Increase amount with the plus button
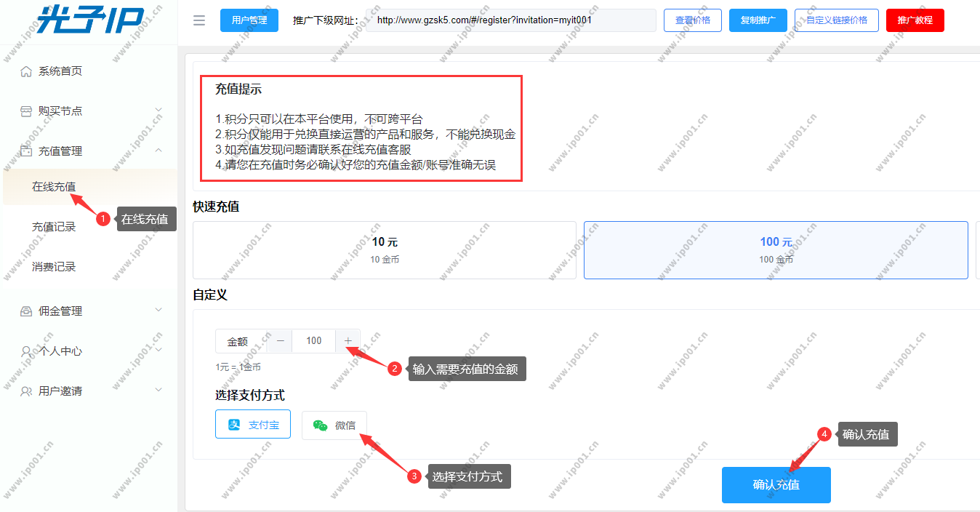 (348, 341)
